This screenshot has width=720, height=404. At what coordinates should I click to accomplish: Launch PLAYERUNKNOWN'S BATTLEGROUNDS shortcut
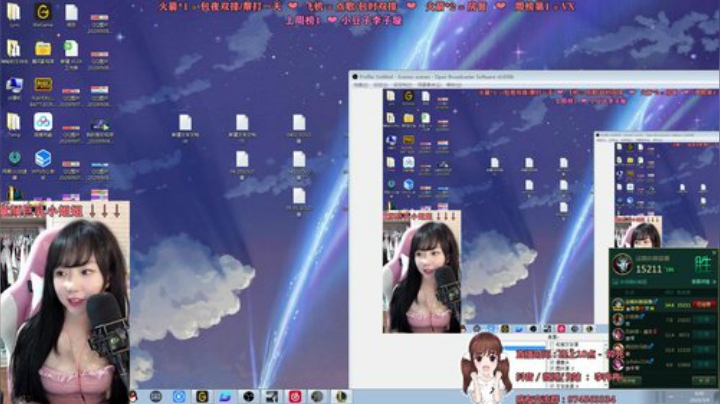click(x=43, y=91)
